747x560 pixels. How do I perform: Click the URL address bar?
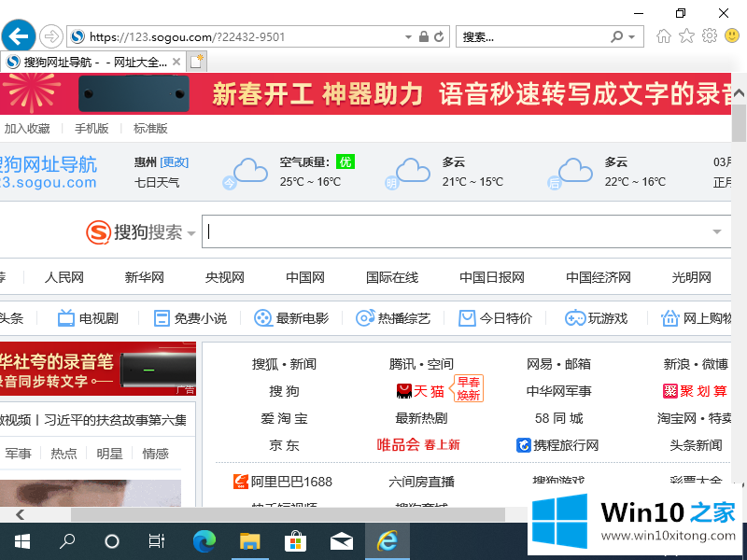coord(236,36)
